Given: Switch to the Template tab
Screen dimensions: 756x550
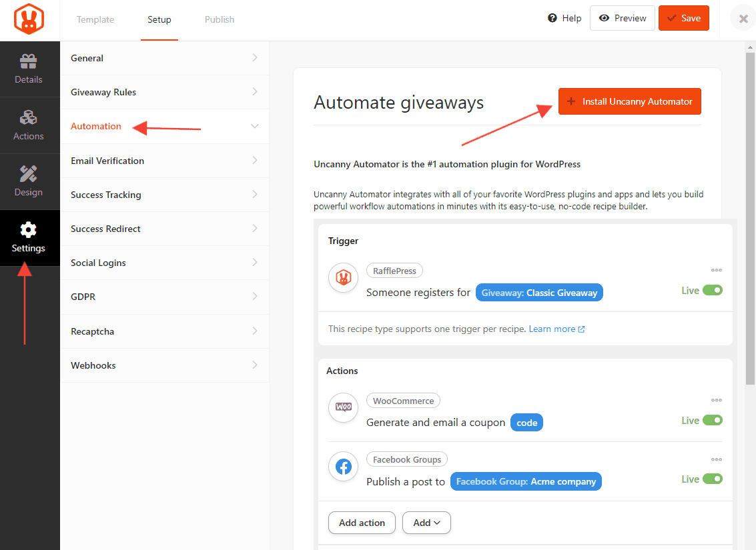Looking at the screenshot, I should (95, 19).
